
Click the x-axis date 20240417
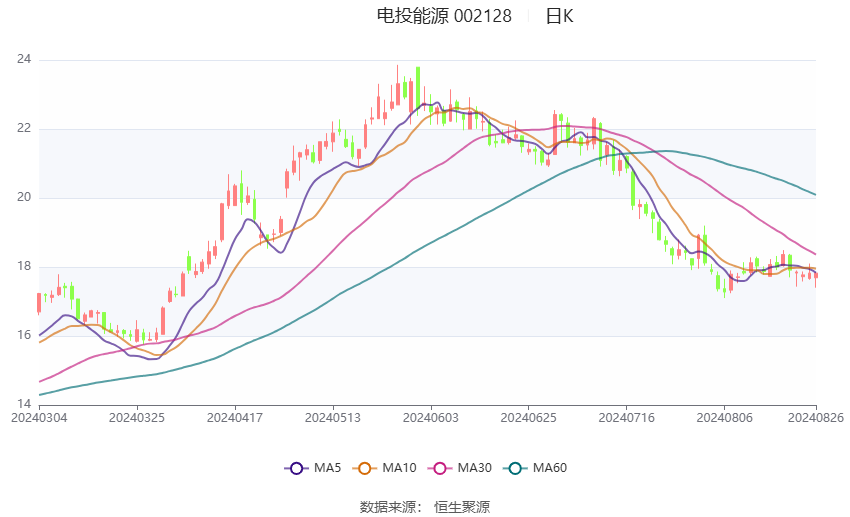[235, 418]
